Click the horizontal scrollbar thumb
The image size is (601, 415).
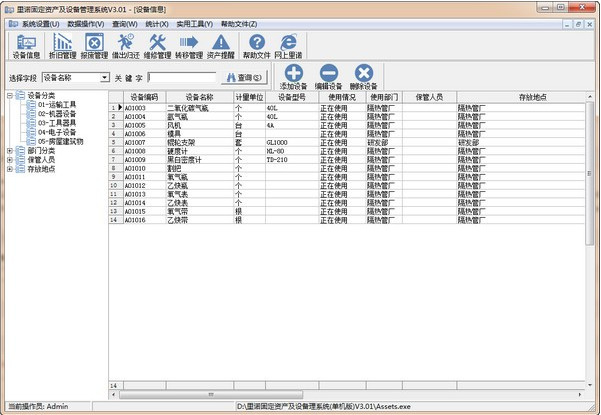[211, 394]
